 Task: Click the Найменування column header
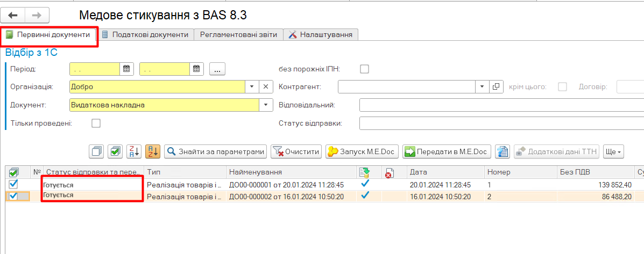coord(291,172)
